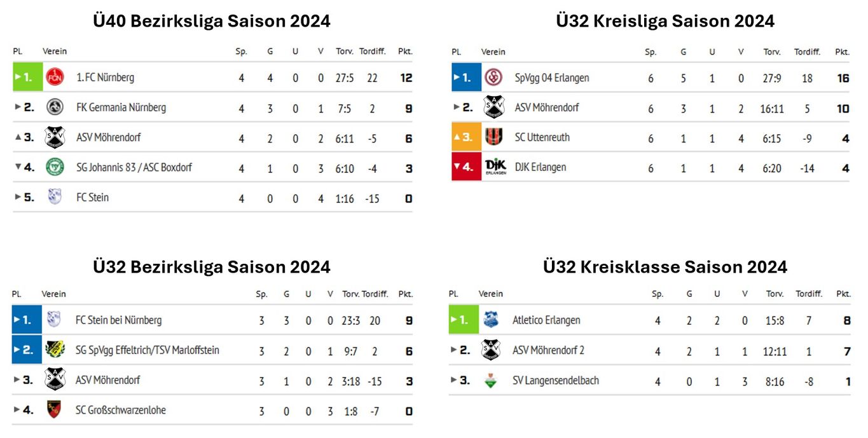Click the DJK Erlangen logo
The width and height of the screenshot is (868, 438).
[x=495, y=167]
